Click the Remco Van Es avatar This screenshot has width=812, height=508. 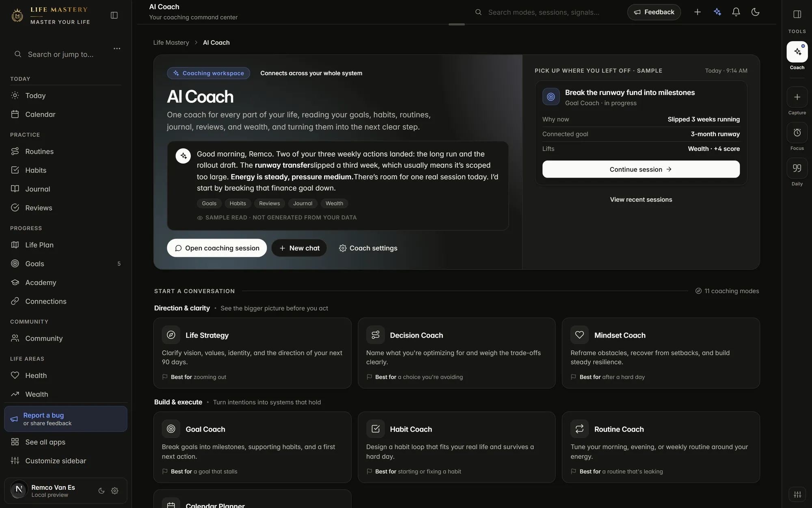pos(19,490)
